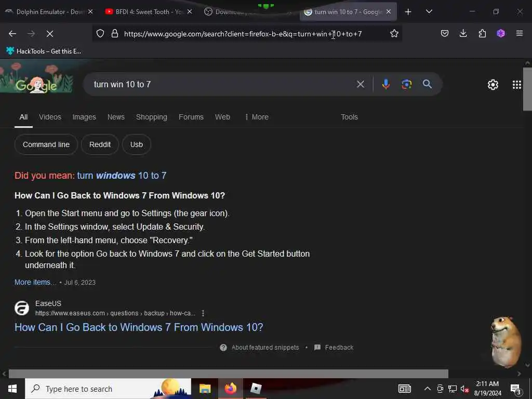The width and height of the screenshot is (532, 399).
Task: Click in the Google search text field
Action: [x=220, y=84]
